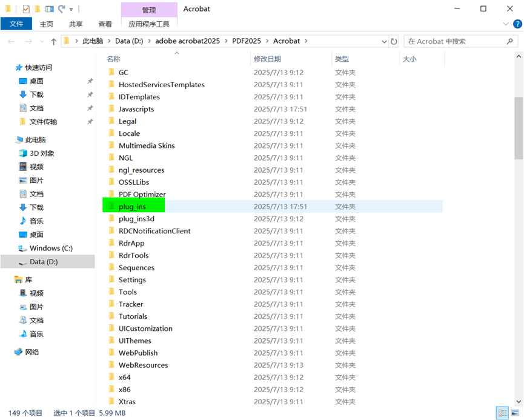Image resolution: width=524 pixels, height=420 pixels.
Task: Switch to the 主页 ribbon tab
Action: tap(47, 24)
